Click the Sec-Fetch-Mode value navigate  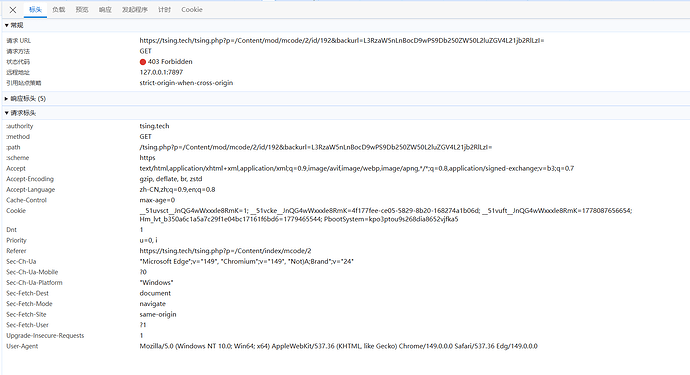[x=153, y=304]
